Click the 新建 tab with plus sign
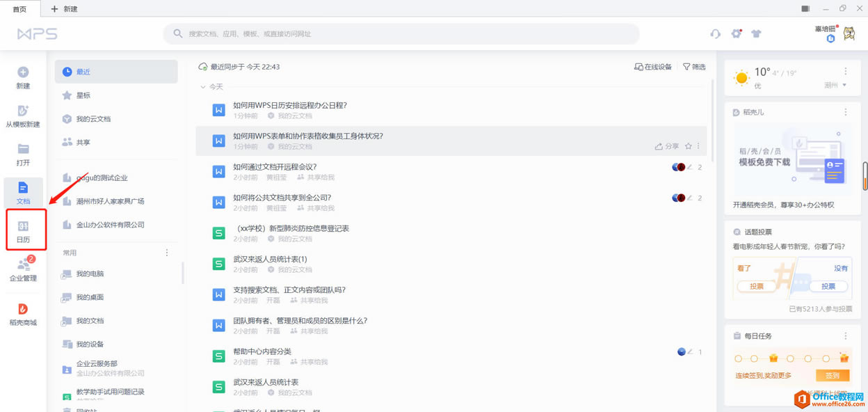Image resolution: width=868 pixels, height=412 pixels. (x=65, y=8)
